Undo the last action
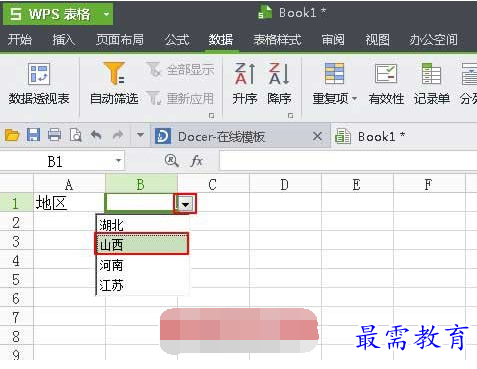477x369 pixels. pos(96,135)
